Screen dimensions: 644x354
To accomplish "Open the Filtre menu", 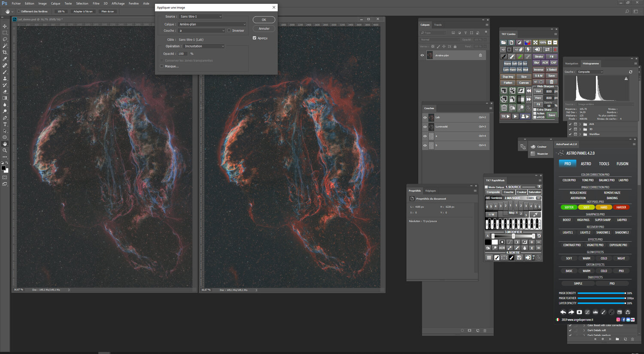I will click(x=96, y=3).
